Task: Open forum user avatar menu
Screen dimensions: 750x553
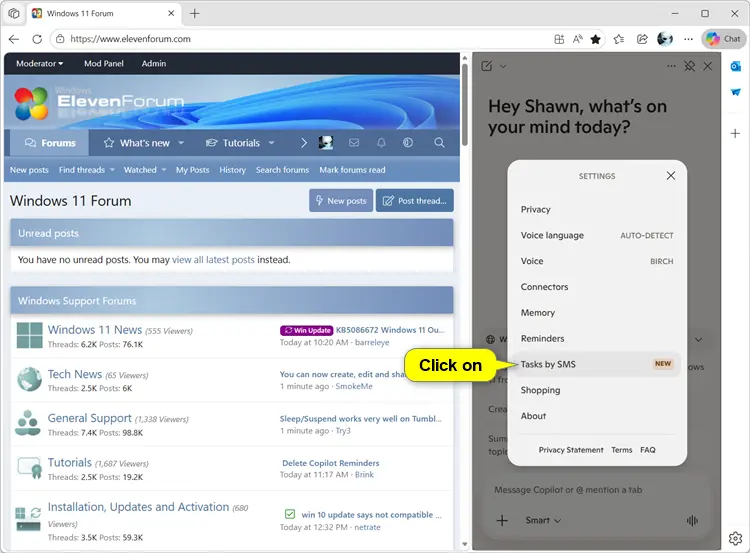Action: pyautogui.click(x=326, y=143)
